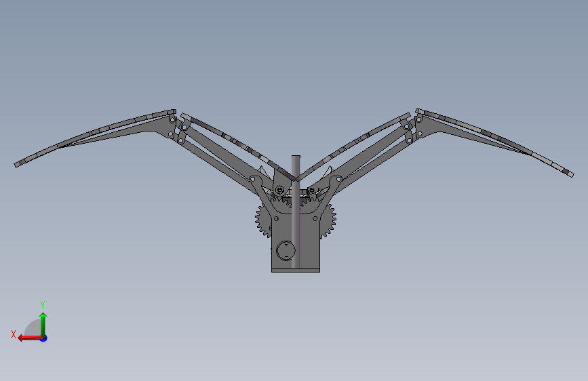Image resolution: width=588 pixels, height=381 pixels.
Task: Click the red X axis arrow of triad
Action: tap(30, 338)
